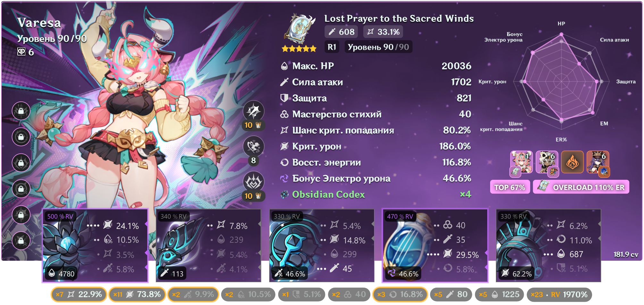Screen dimensions: 644x305
Task: Click the Pyro element team slot icon
Action: click(x=572, y=162)
